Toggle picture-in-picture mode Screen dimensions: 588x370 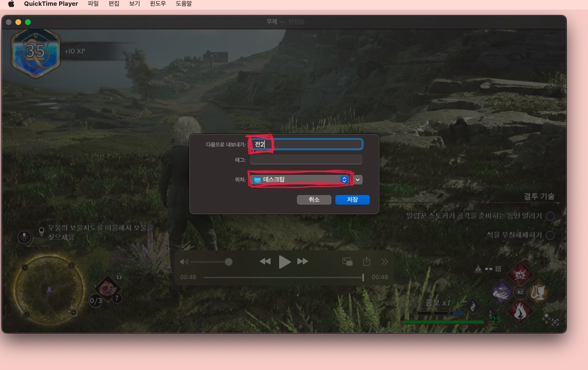[x=347, y=261]
